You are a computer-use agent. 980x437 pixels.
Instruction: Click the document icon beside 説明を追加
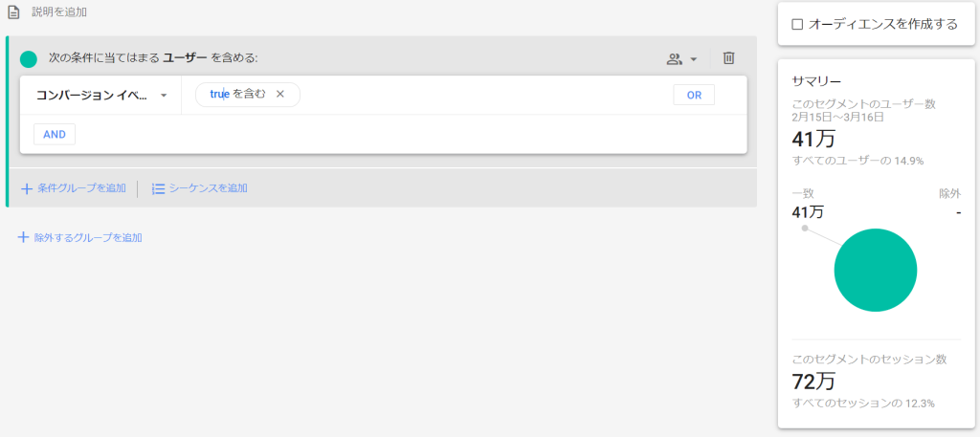[13, 11]
